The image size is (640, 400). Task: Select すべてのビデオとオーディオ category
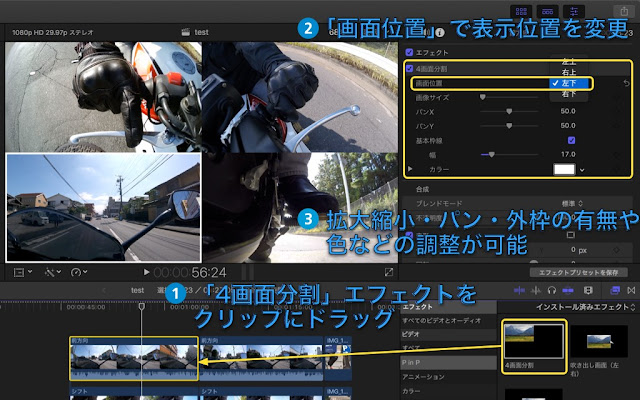click(448, 321)
